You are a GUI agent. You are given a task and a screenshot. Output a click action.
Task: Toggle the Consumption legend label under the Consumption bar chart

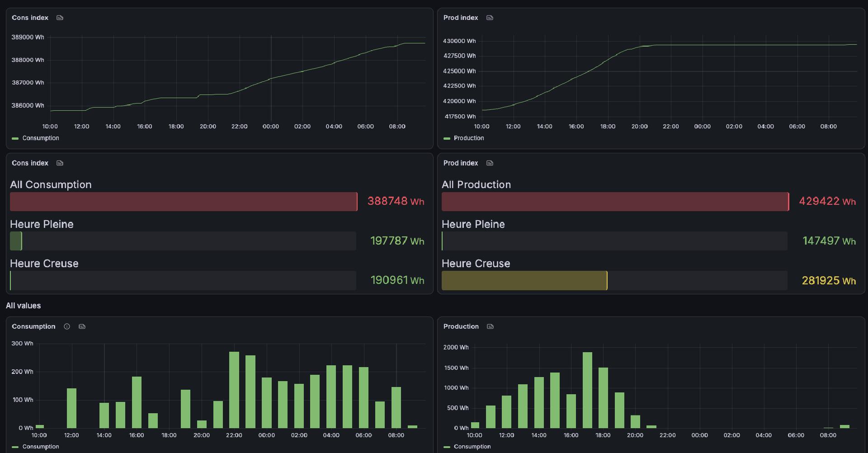41,447
